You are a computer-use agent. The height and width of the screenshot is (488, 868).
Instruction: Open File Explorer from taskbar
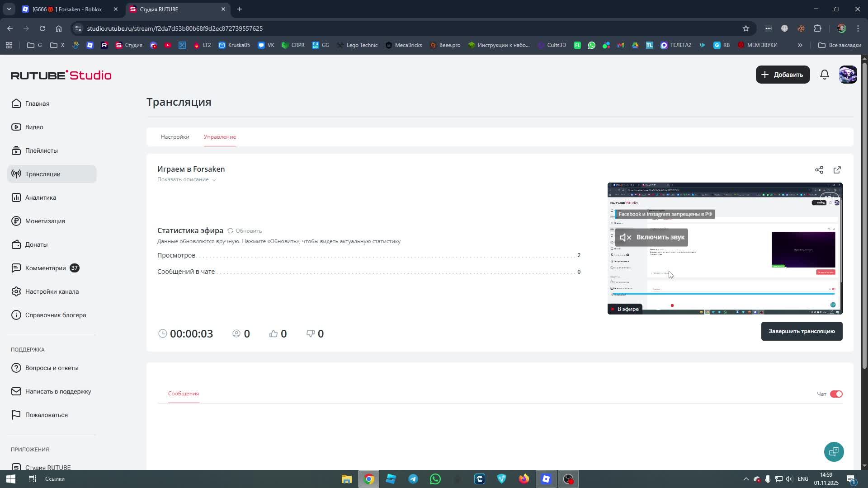346,479
